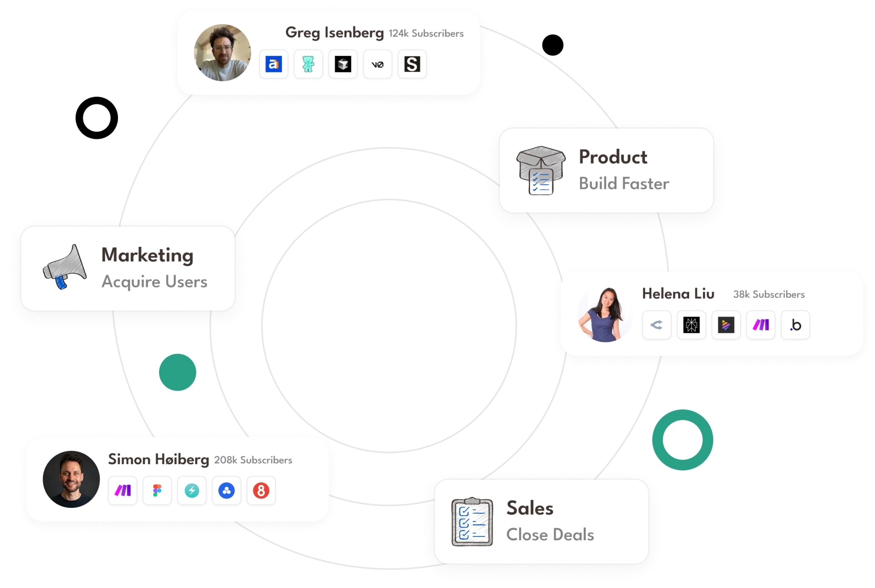Image resolution: width=875 pixels, height=588 pixels.
Task: Click the black geometric pattern icon in Helena's card
Action: 691,325
